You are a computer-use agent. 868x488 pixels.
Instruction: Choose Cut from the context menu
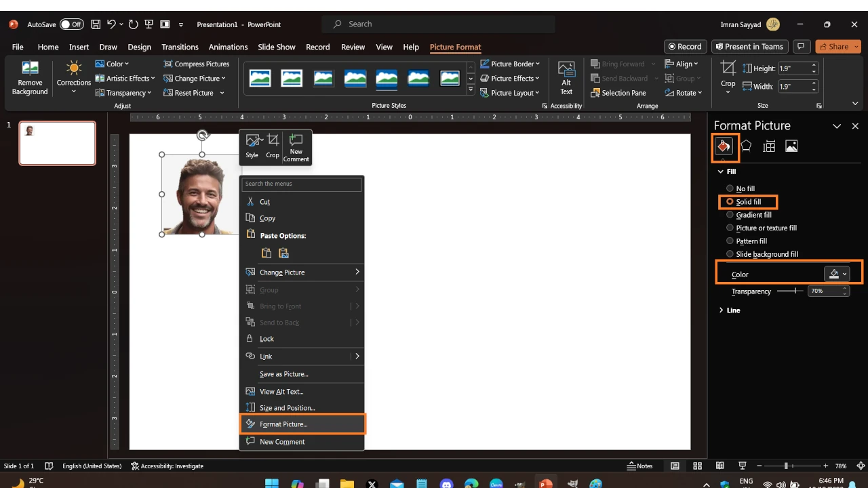pos(302,202)
